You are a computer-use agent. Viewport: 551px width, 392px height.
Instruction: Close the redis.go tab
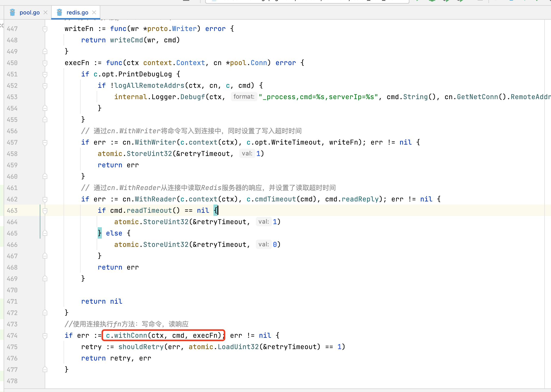coord(94,12)
